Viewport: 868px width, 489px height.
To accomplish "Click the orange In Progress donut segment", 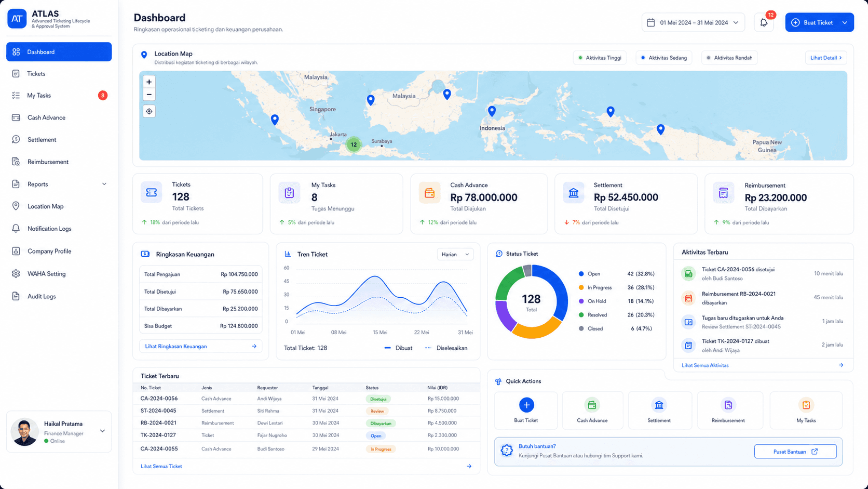I will (537, 329).
